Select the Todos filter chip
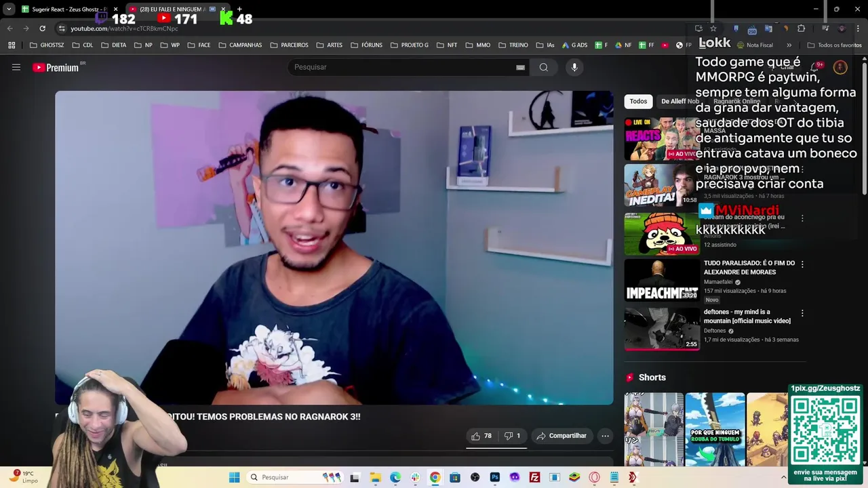Screen dimensions: 868x488 [638, 101]
